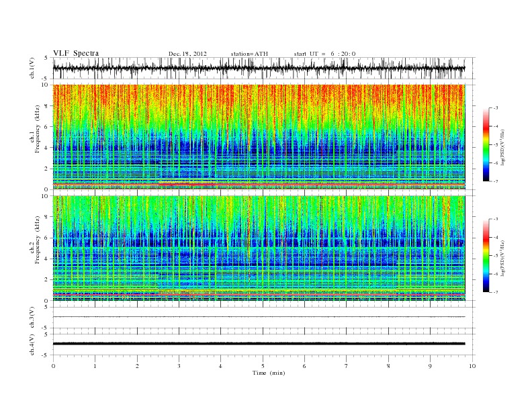Click the "0" tick on time axis

(53, 366)
